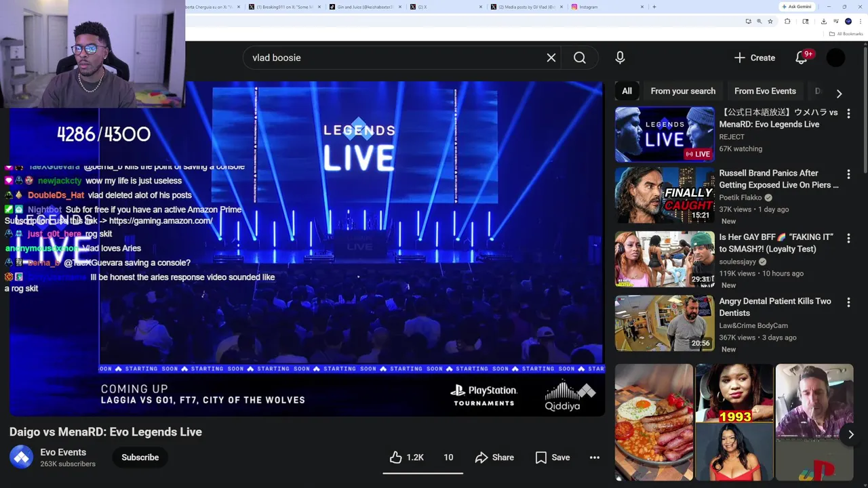Bookmark this page with the star
Image resolution: width=868 pixels, height=488 pixels.
770,21
